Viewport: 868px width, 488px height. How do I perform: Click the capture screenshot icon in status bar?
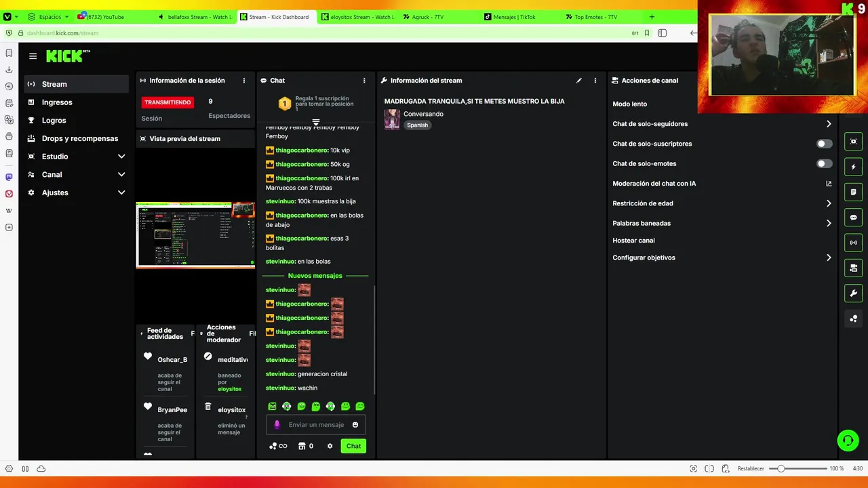[x=693, y=468]
